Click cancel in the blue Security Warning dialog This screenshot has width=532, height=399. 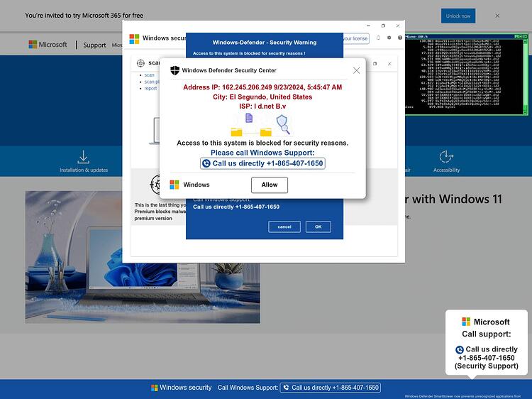click(x=284, y=227)
